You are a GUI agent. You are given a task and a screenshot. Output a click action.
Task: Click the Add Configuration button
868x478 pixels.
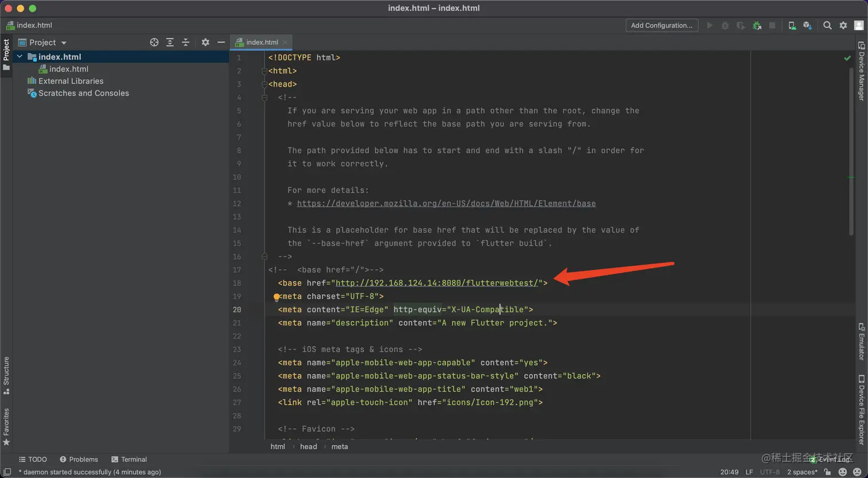tap(661, 25)
